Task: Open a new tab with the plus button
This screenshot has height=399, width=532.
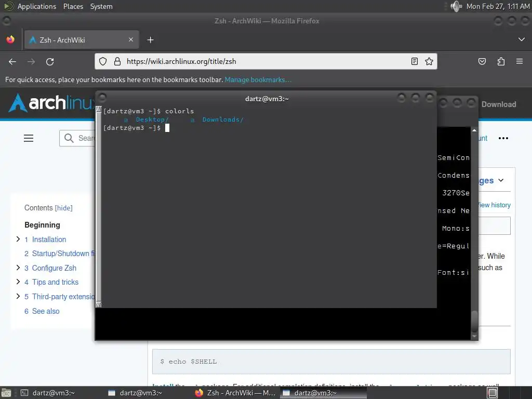Action: point(150,40)
